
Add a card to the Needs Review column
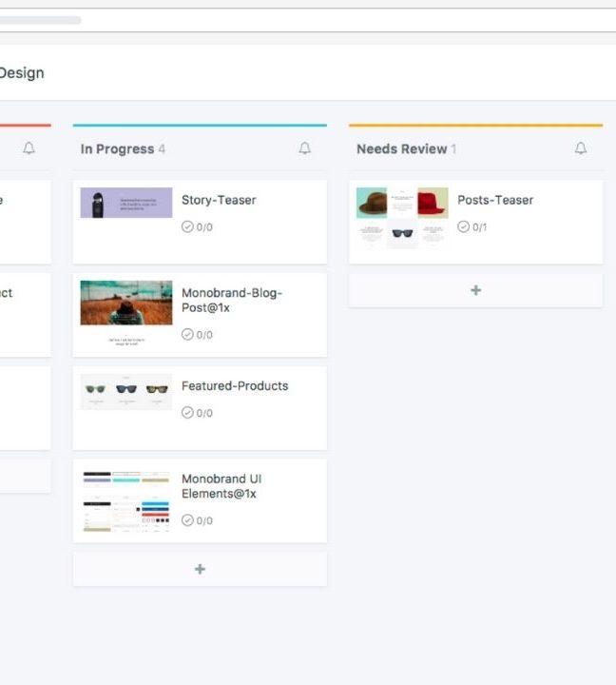pos(476,290)
